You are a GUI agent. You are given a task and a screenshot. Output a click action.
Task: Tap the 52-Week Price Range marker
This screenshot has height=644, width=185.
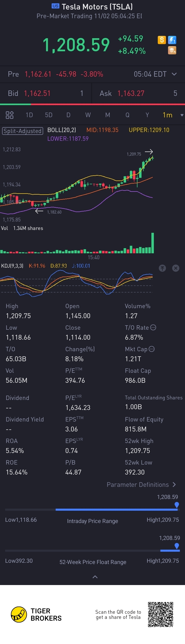177,546
